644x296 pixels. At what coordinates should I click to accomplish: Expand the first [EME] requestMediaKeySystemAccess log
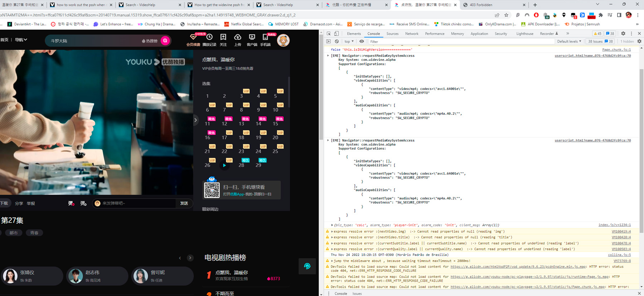click(328, 55)
